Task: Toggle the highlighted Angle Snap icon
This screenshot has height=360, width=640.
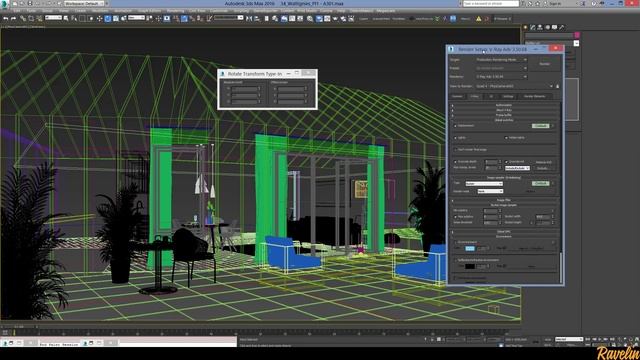Action: [184, 18]
